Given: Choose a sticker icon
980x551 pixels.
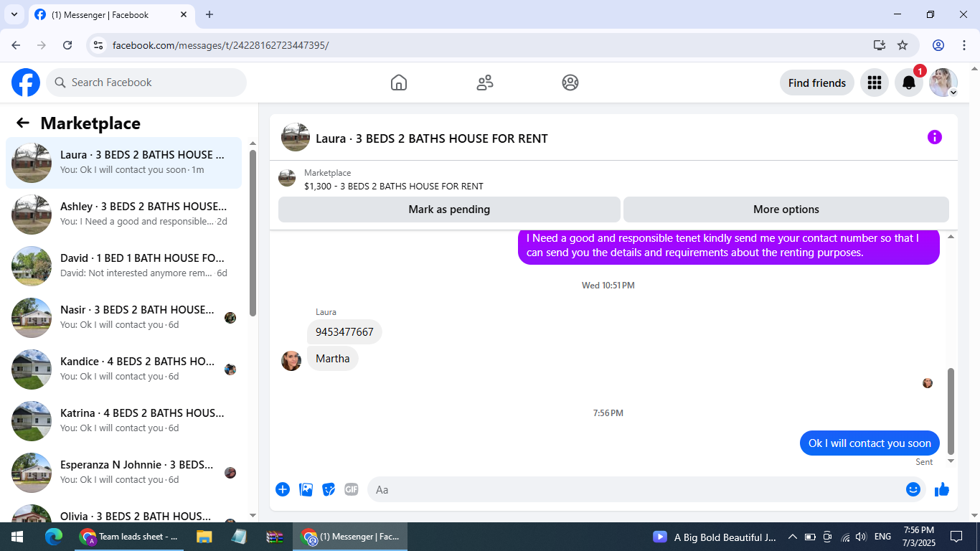Looking at the screenshot, I should 329,489.
